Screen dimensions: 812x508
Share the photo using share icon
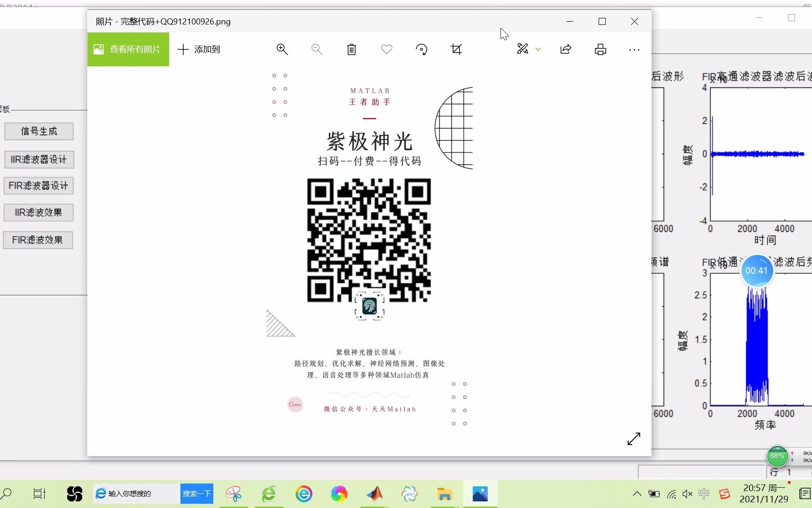566,49
